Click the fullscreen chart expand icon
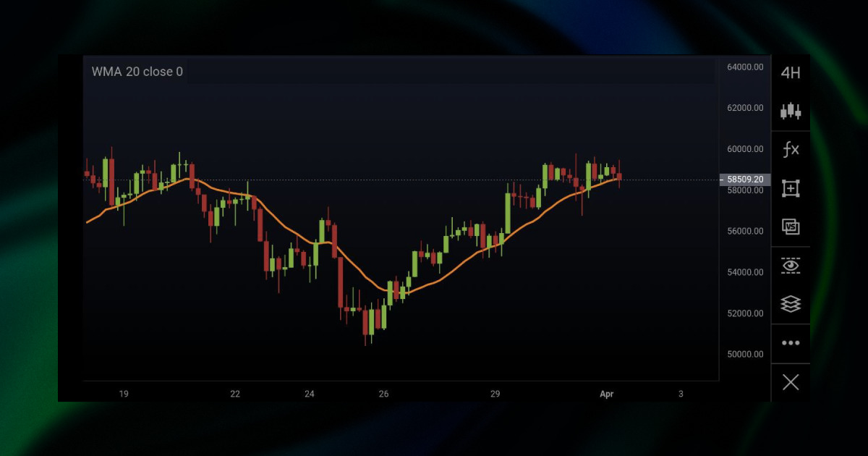The image size is (868, 456). click(x=791, y=188)
